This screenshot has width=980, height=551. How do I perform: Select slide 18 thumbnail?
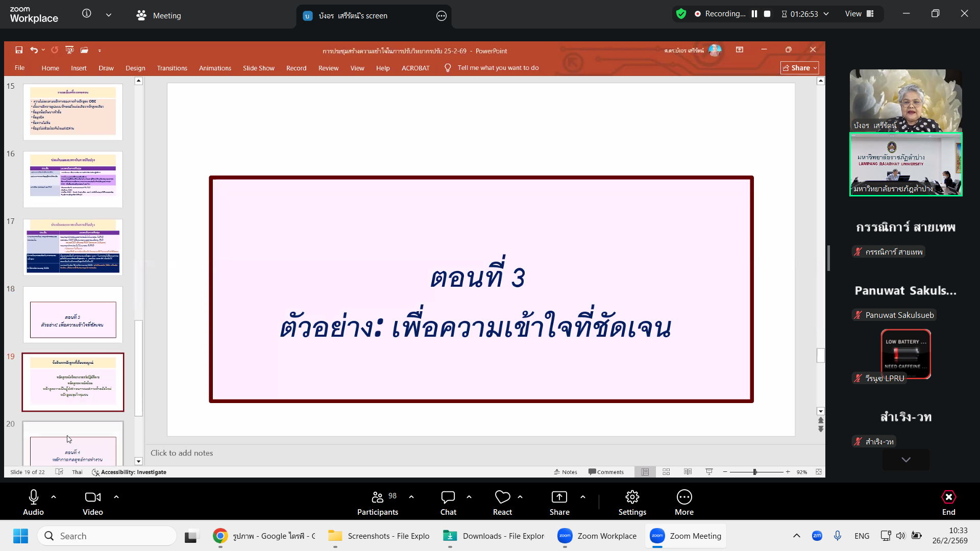[73, 315]
